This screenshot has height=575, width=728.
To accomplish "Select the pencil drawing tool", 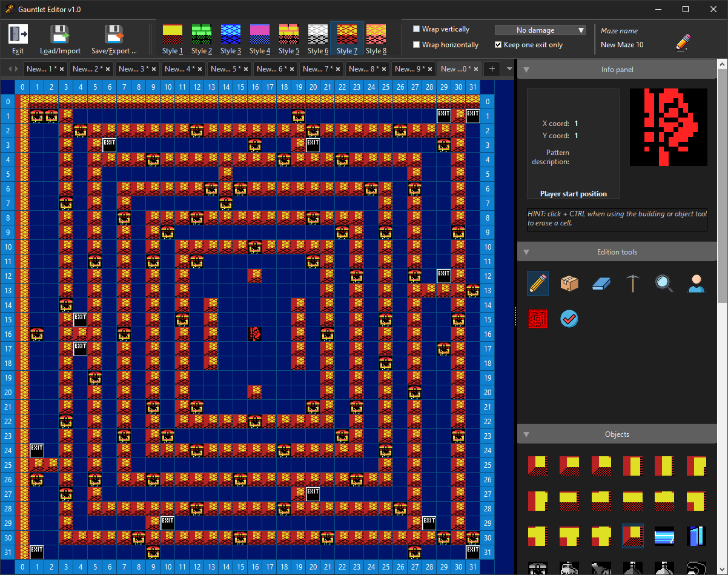I will pyautogui.click(x=538, y=283).
